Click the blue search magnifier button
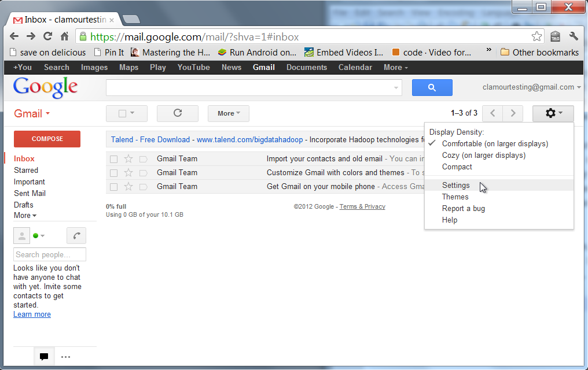 click(432, 87)
